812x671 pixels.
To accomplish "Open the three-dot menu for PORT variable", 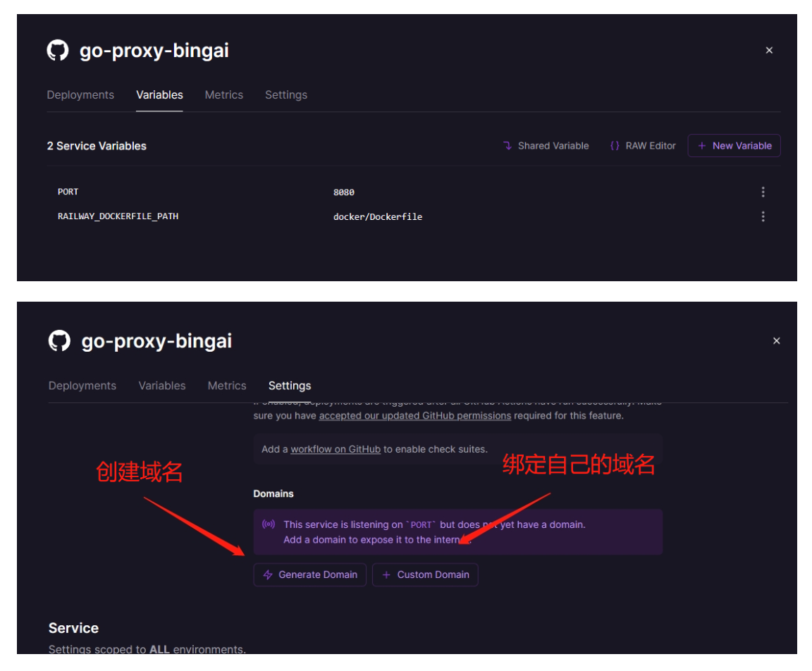I will pyautogui.click(x=763, y=192).
